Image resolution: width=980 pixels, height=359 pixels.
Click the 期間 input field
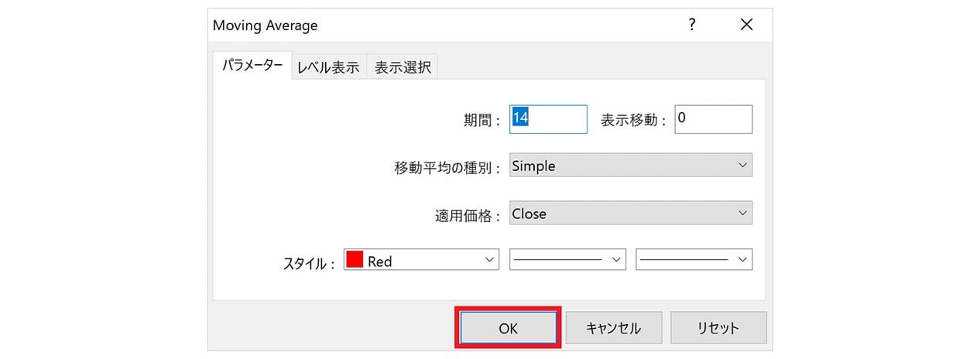[548, 119]
